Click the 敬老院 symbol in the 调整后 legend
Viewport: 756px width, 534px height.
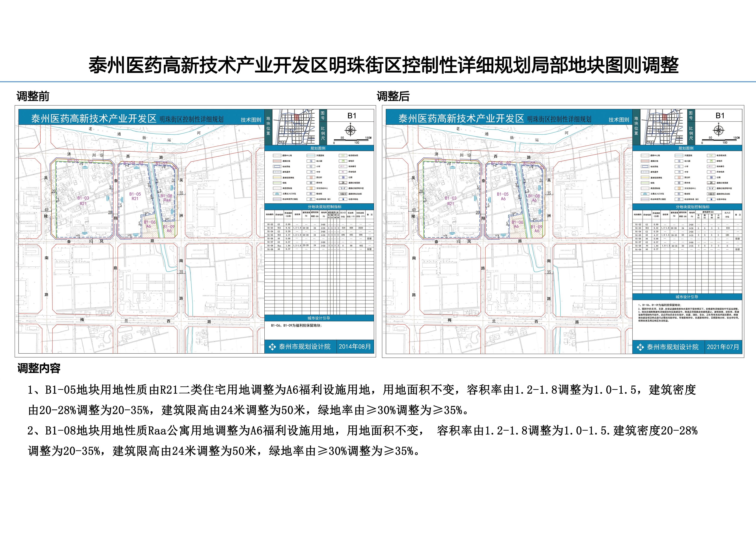coord(679,194)
